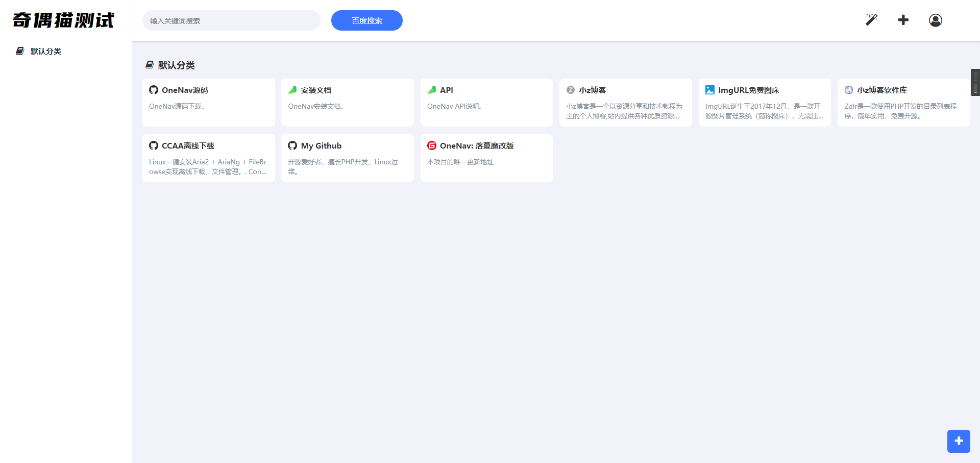Viewport: 980px width, 463px height.
Task: Click GitHub icon on OneNav源码 card
Action: [x=154, y=90]
